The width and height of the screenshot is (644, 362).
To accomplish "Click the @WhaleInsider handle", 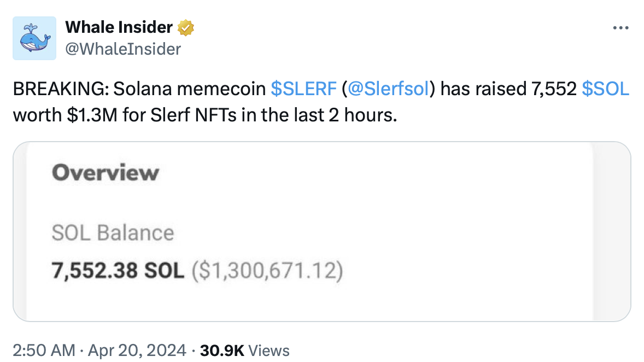I will pyautogui.click(x=123, y=49).
